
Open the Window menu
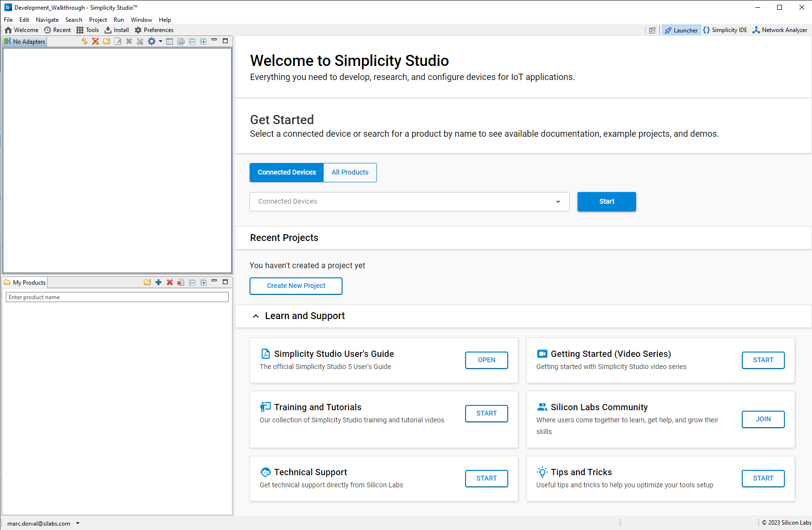(141, 20)
